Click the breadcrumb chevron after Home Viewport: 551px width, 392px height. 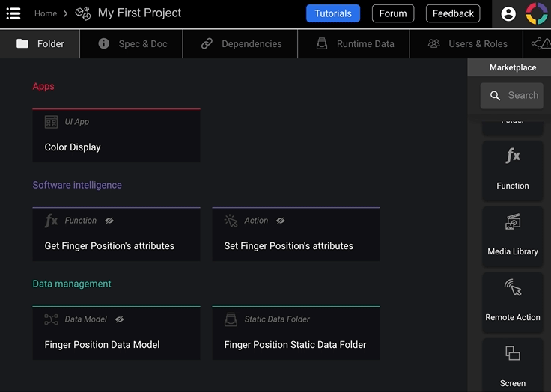[65, 13]
